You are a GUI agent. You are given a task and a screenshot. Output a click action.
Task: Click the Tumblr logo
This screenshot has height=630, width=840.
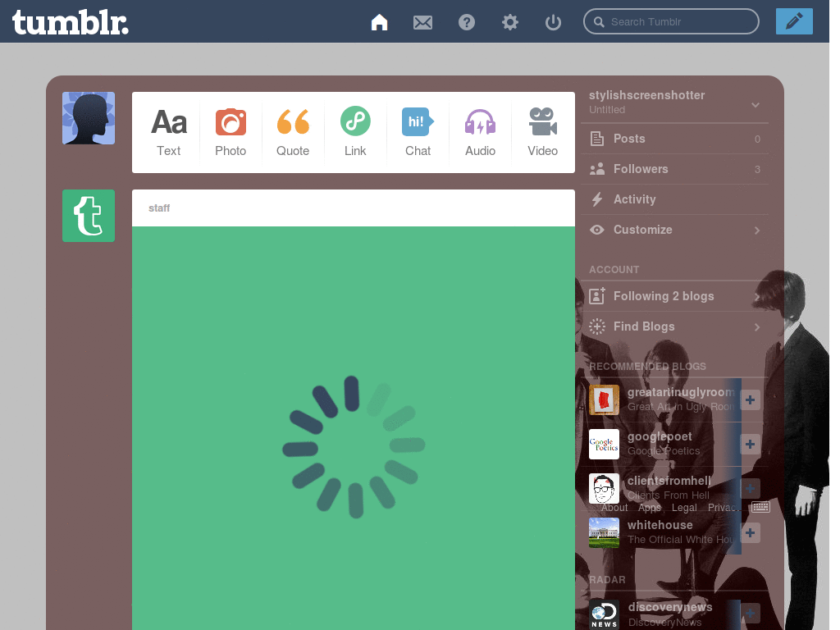tap(71, 22)
